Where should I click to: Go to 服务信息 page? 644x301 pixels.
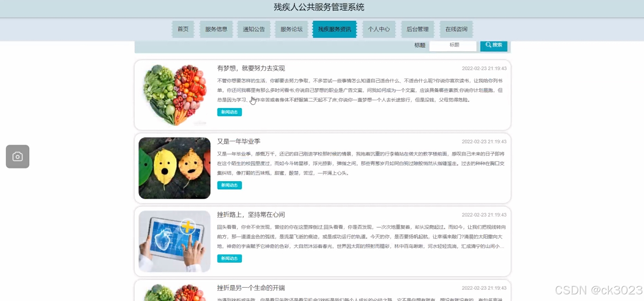[216, 29]
